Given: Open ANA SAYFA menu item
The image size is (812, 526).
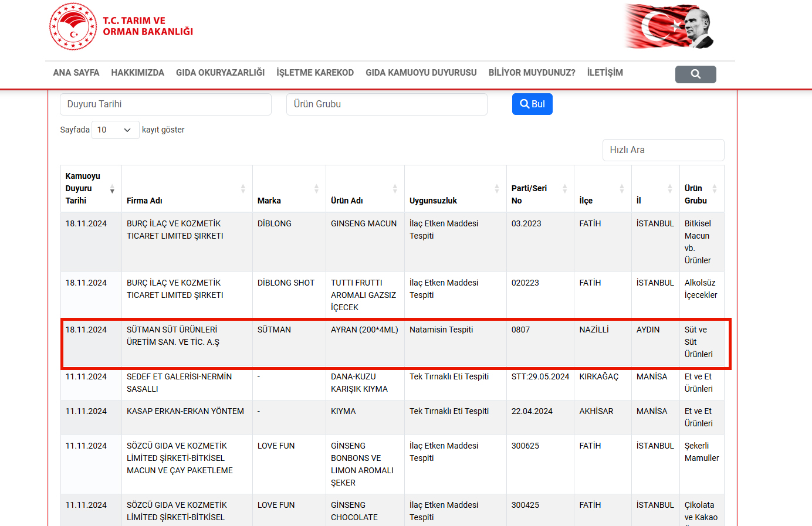Looking at the screenshot, I should (76, 73).
